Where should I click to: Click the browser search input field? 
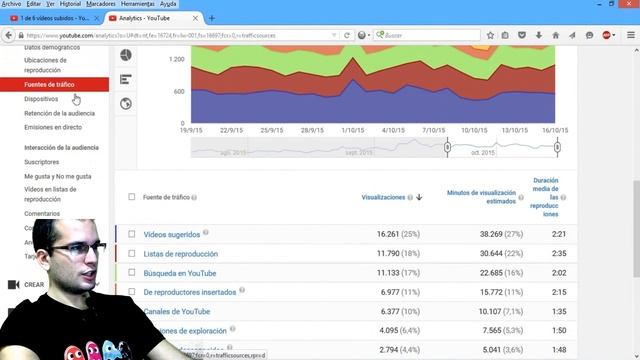[427, 36]
